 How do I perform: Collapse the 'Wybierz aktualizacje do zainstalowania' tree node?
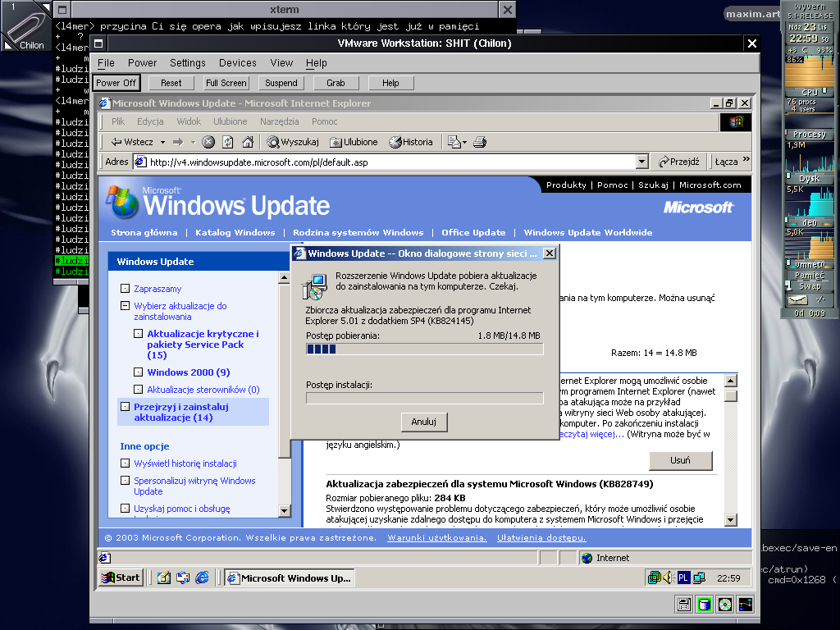click(x=124, y=306)
